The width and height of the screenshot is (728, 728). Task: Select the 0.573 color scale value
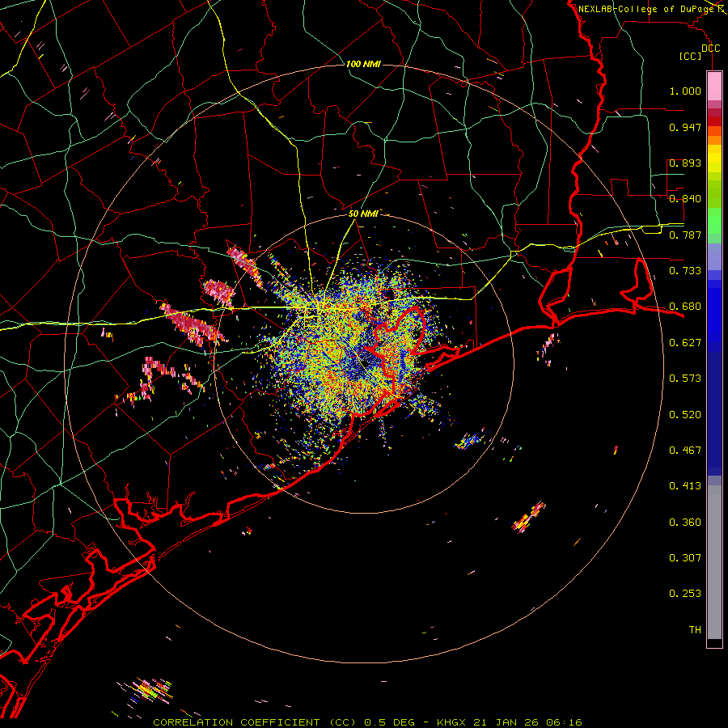coord(685,379)
